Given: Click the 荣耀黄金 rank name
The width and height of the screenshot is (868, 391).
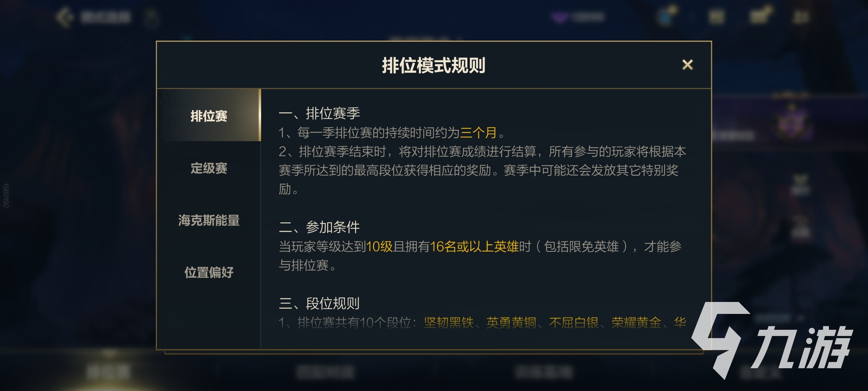Looking at the screenshot, I should [x=636, y=322].
